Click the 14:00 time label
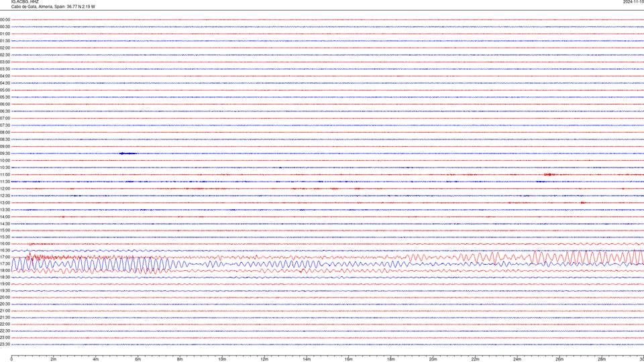This screenshot has height=362, width=644. pos(5,217)
